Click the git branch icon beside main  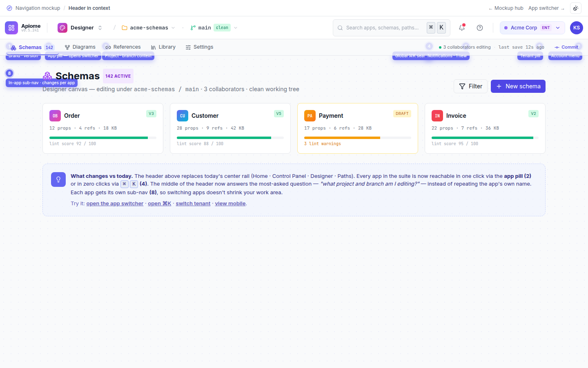point(193,28)
